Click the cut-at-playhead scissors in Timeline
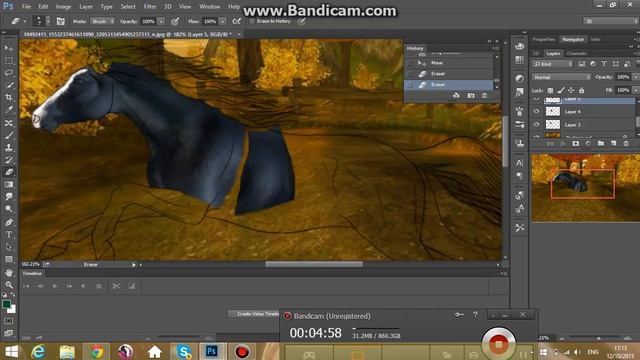 (116, 286)
